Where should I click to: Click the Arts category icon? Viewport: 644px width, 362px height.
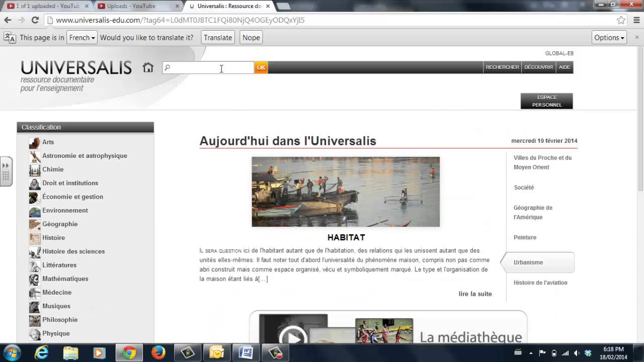pos(35,143)
